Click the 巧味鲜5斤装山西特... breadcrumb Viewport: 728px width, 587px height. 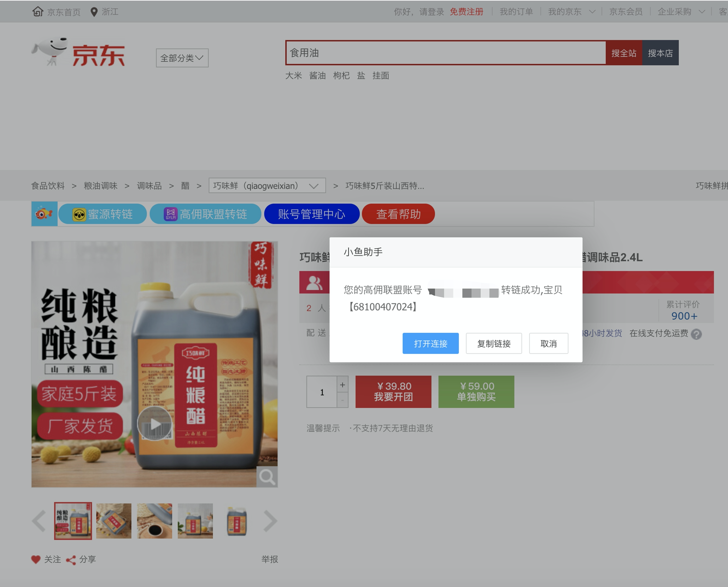[x=385, y=186]
